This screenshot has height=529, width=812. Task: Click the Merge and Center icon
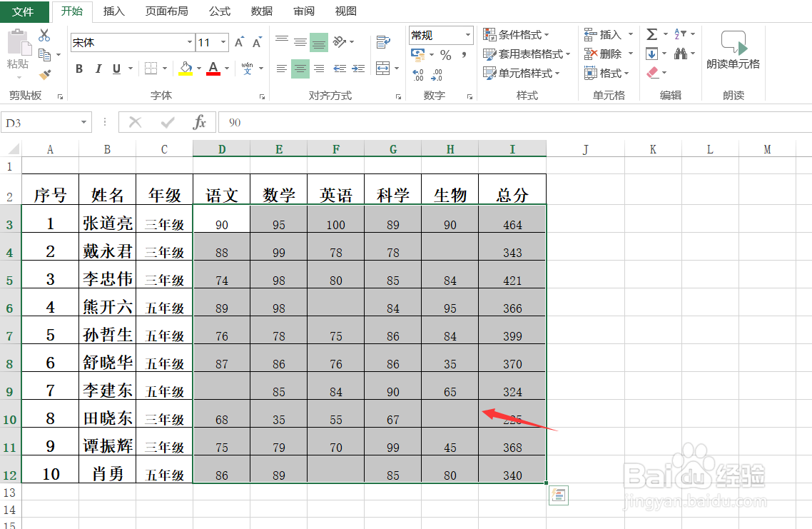(382, 69)
